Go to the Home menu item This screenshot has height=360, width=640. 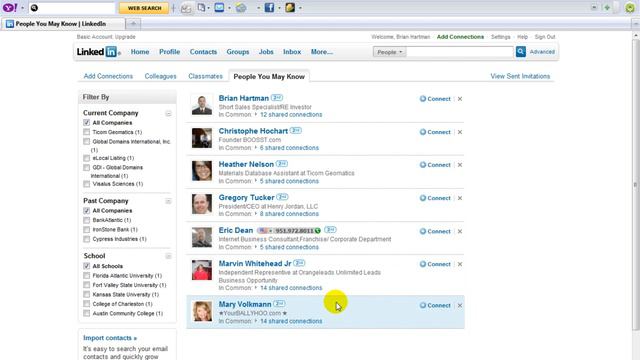point(140,52)
